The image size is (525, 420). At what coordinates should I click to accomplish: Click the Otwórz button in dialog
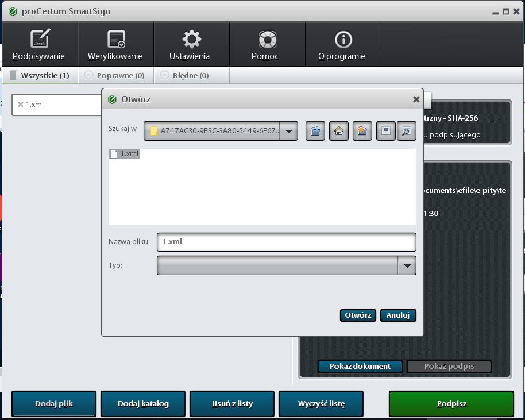click(x=358, y=315)
